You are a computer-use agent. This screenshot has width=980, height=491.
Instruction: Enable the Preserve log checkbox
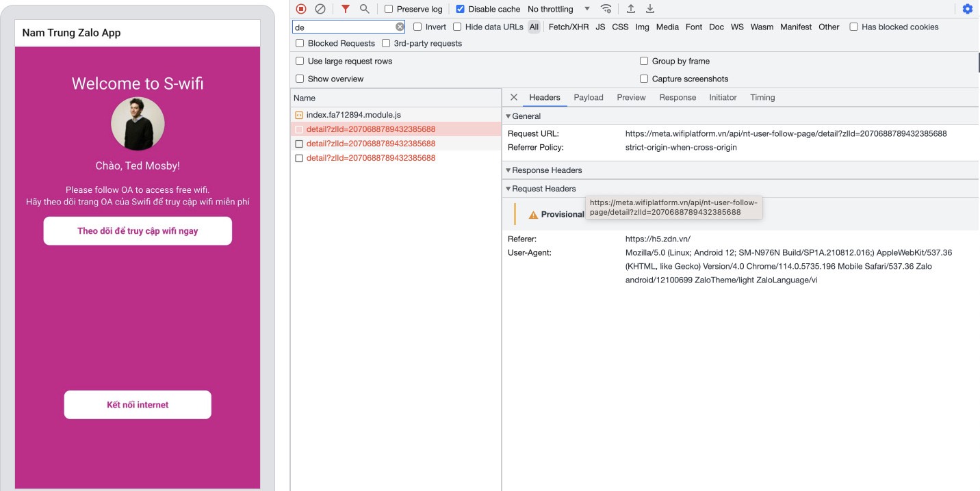(x=389, y=9)
